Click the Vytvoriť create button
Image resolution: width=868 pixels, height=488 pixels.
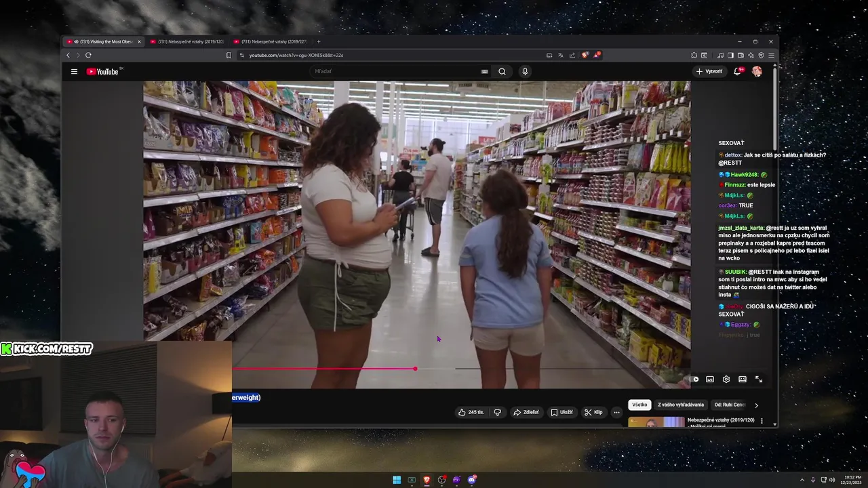[709, 71]
